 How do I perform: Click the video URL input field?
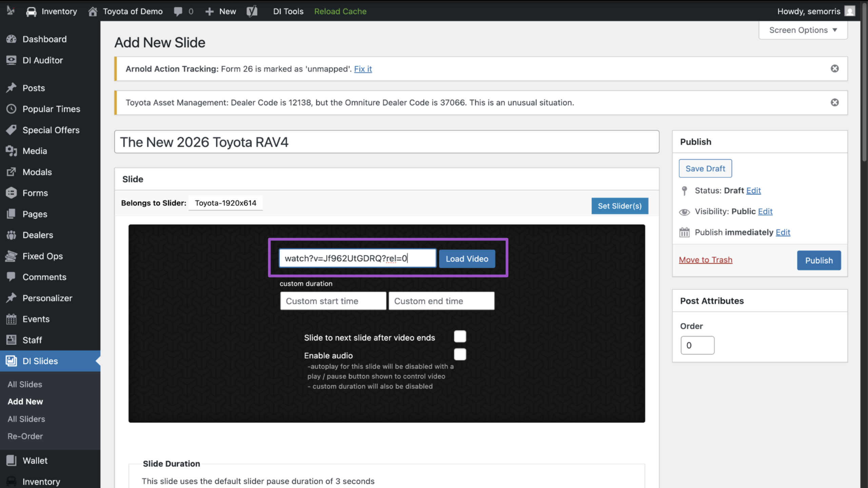(x=358, y=258)
